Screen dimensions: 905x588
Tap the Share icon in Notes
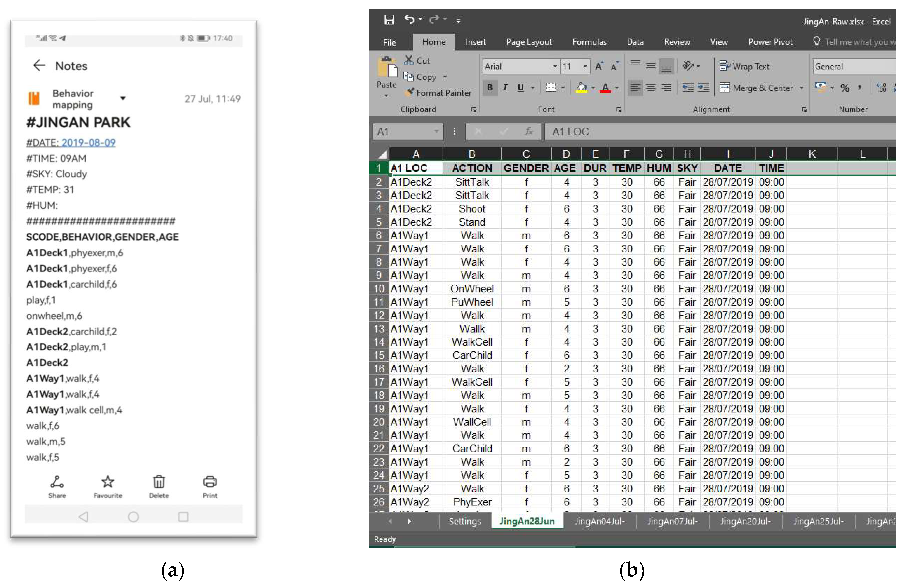point(57,482)
